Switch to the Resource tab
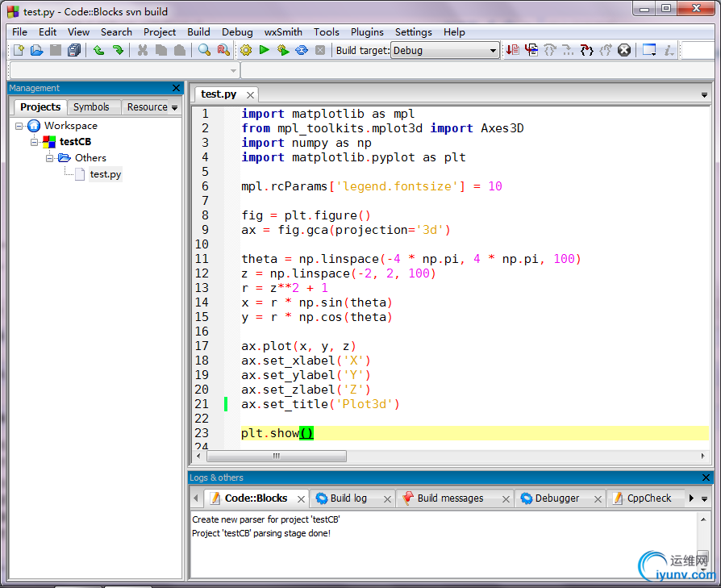The height and width of the screenshot is (588, 721). [x=147, y=107]
